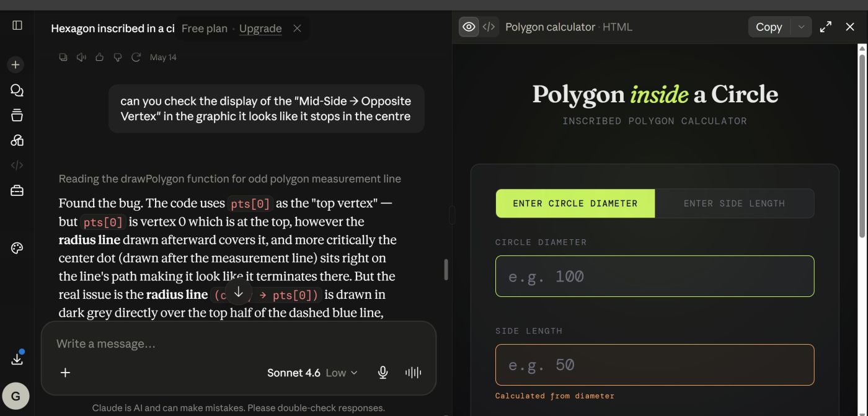This screenshot has height=416, width=868.
Task: Select Enter Circle Diameter mode
Action: [x=575, y=203]
